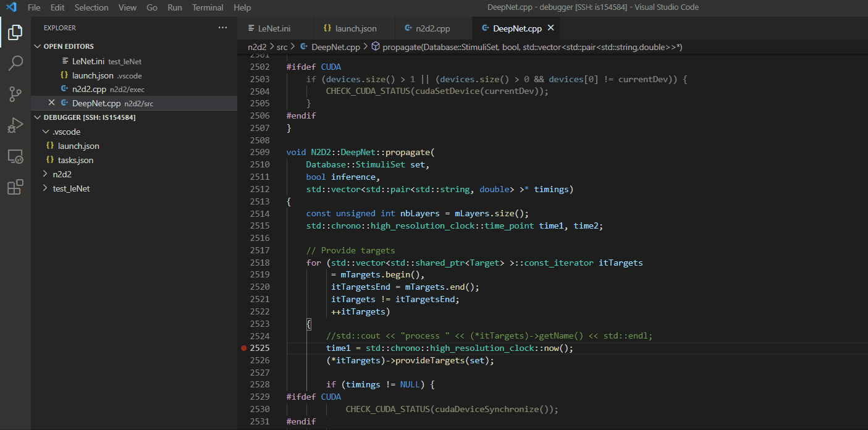Open the Source Control view

(x=15, y=94)
